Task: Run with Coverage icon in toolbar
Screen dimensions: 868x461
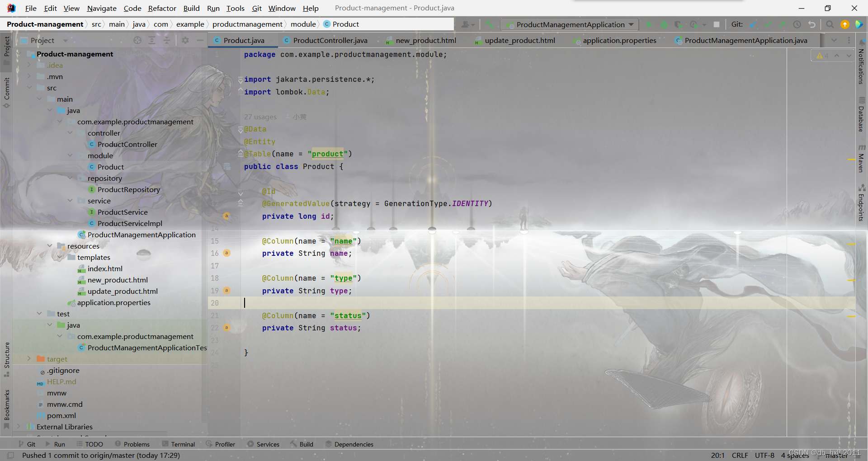Action: click(x=679, y=24)
